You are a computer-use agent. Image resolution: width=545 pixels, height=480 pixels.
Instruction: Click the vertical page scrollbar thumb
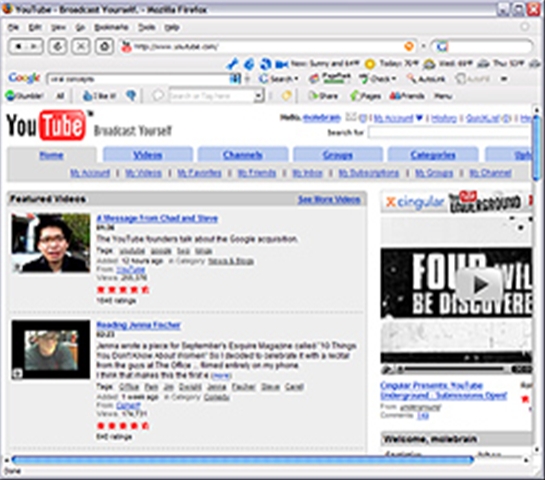point(536,147)
